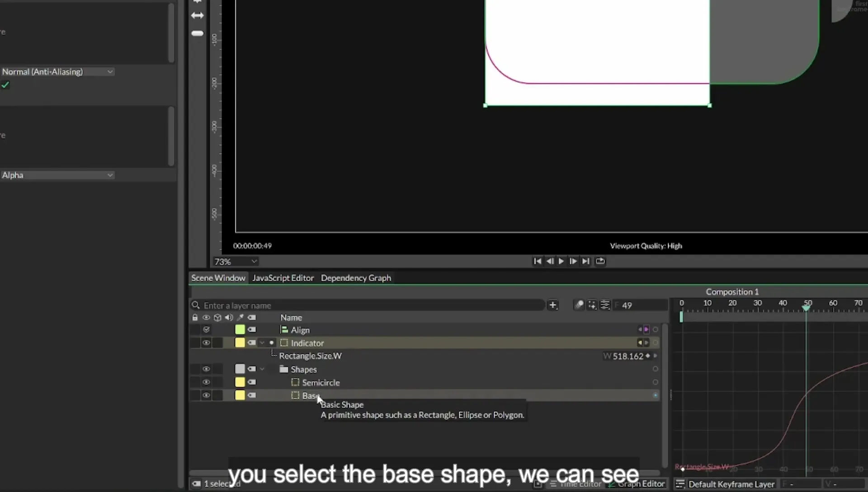
Task: Click the sparkle add-behaviour icon
Action: 592,305
